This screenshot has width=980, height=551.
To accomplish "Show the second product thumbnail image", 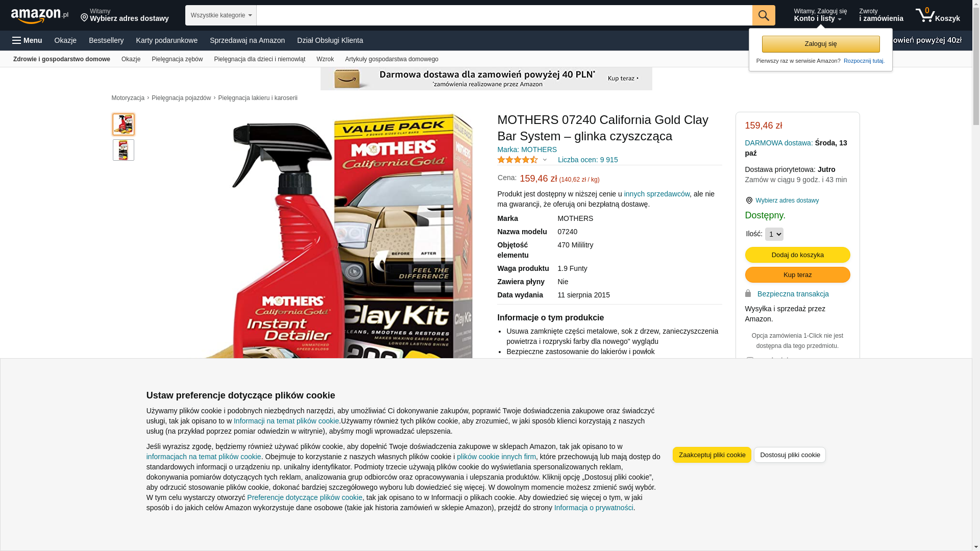I will pyautogui.click(x=123, y=150).
